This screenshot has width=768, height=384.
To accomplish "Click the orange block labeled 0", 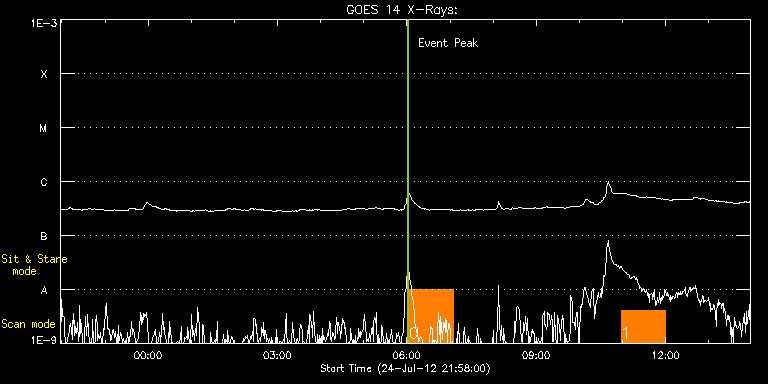I will tap(432, 316).
